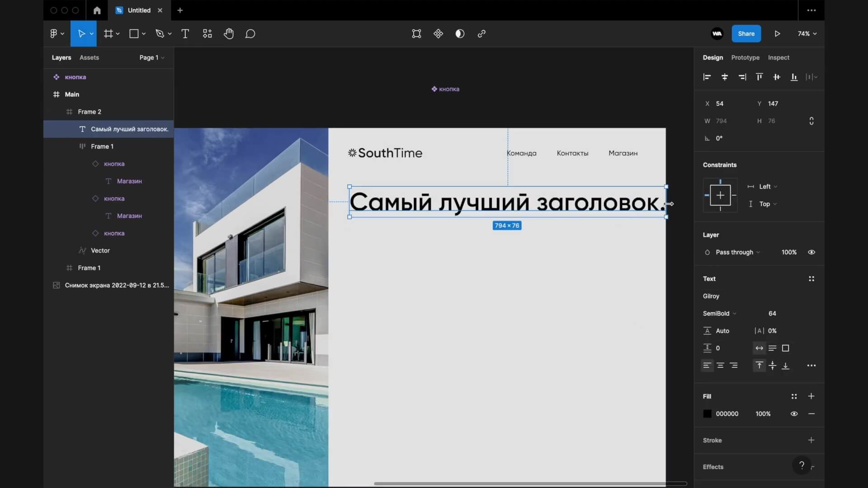Screen dimensions: 868x488
Task: Click the Share button
Action: (746, 33)
